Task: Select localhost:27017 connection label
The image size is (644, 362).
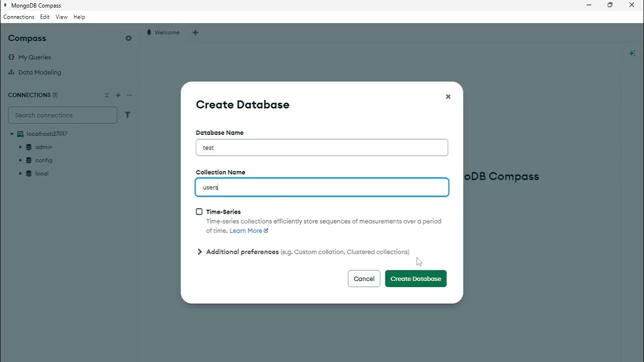Action: coord(47,134)
